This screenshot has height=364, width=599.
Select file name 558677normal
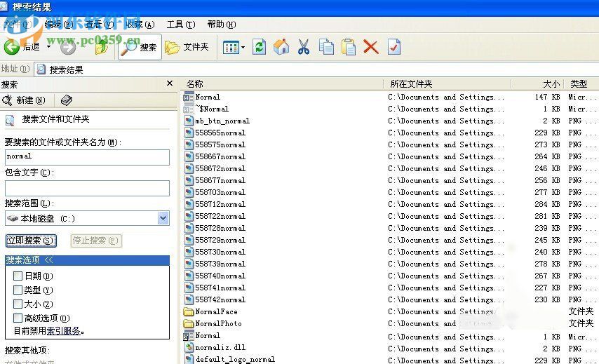tap(220, 180)
